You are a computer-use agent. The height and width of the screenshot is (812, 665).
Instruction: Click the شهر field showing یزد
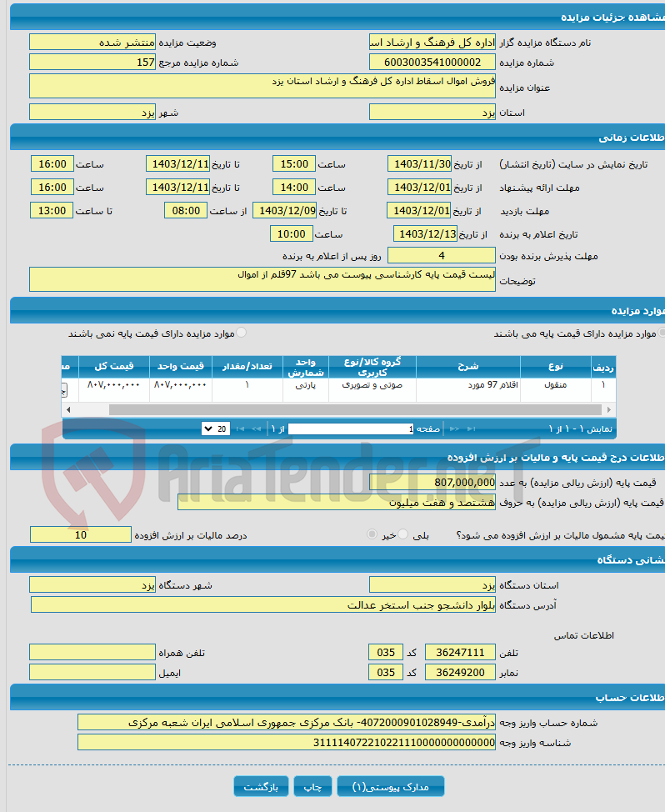tap(92, 112)
